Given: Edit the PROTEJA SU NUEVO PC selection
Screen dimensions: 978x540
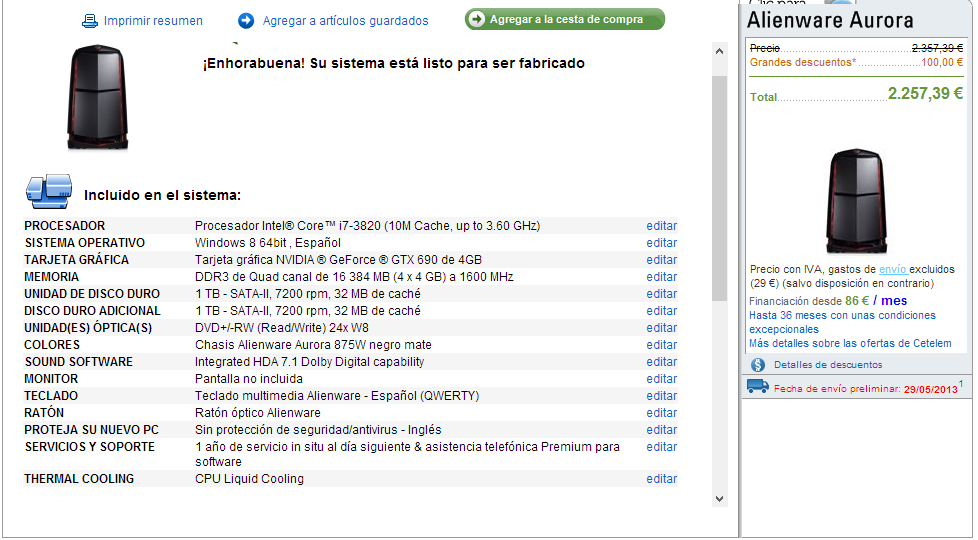Looking at the screenshot, I should tap(662, 430).
